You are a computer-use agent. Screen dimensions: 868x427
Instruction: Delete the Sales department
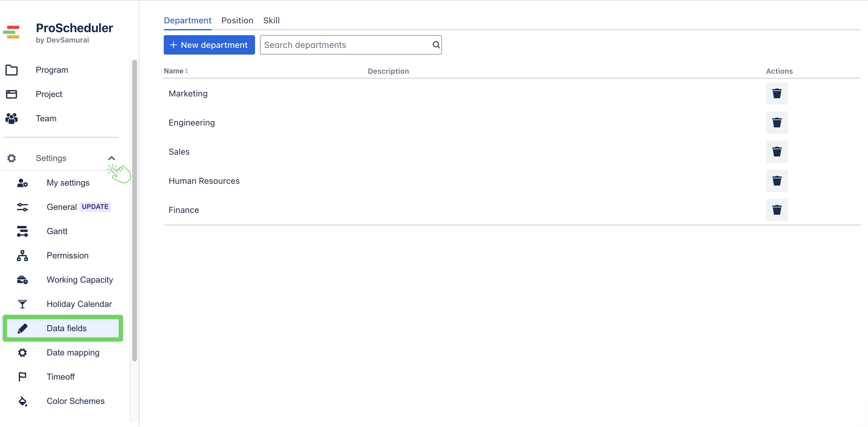coord(777,152)
